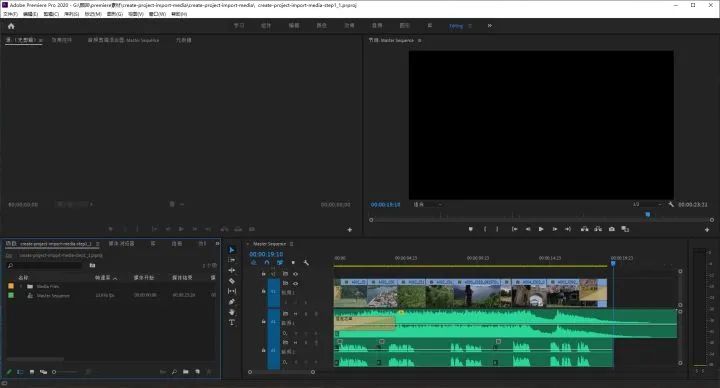Select the Pen tool in tools panel
720x388 pixels.
231,302
